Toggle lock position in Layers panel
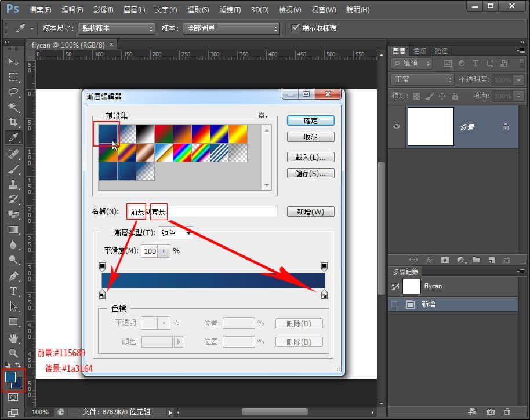Image resolution: width=530 pixels, height=420 pixels. point(442,96)
